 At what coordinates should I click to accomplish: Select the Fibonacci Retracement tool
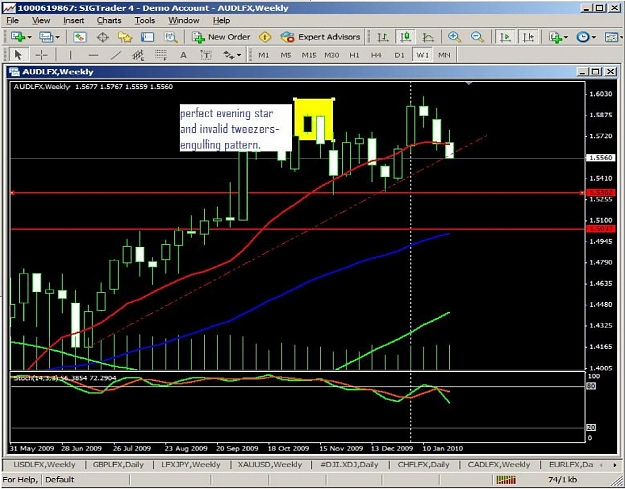coord(161,55)
